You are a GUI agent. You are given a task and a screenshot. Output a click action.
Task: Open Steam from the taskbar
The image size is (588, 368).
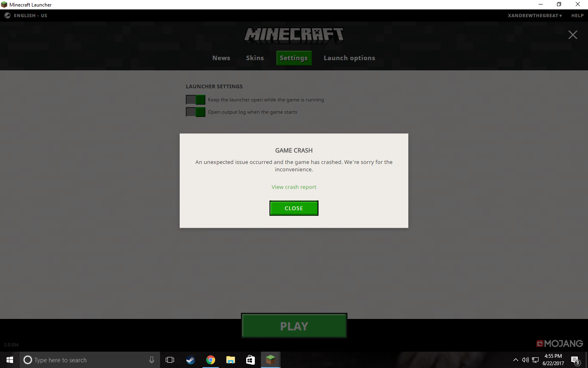[190, 360]
